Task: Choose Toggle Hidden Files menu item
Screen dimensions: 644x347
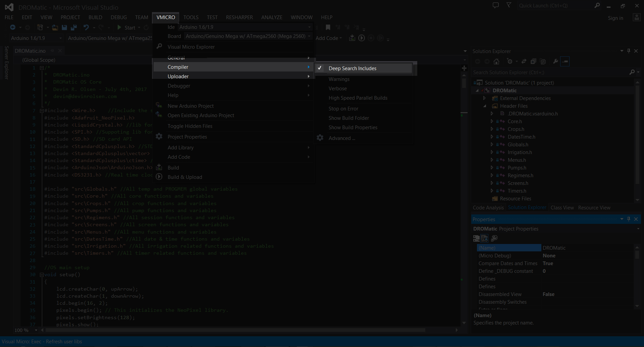Action: pos(233,126)
